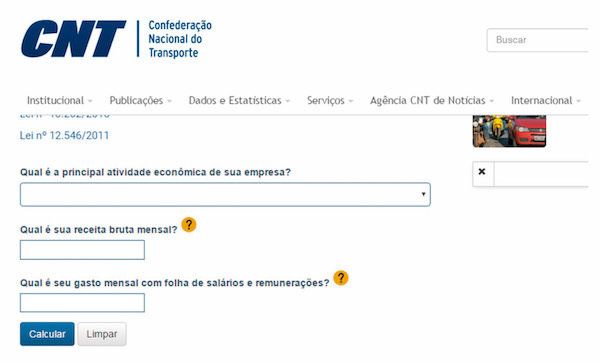
Task: Click the gasto mensal com folha input field
Action: (82, 303)
